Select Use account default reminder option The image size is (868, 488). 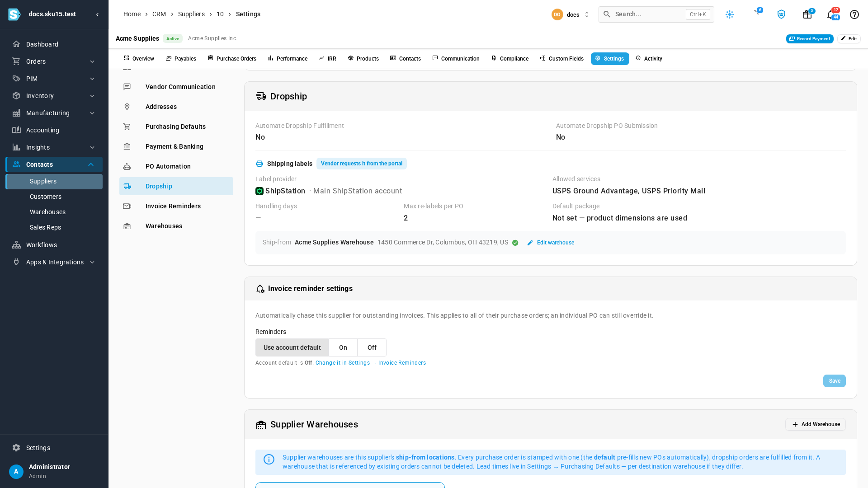pos(292,347)
